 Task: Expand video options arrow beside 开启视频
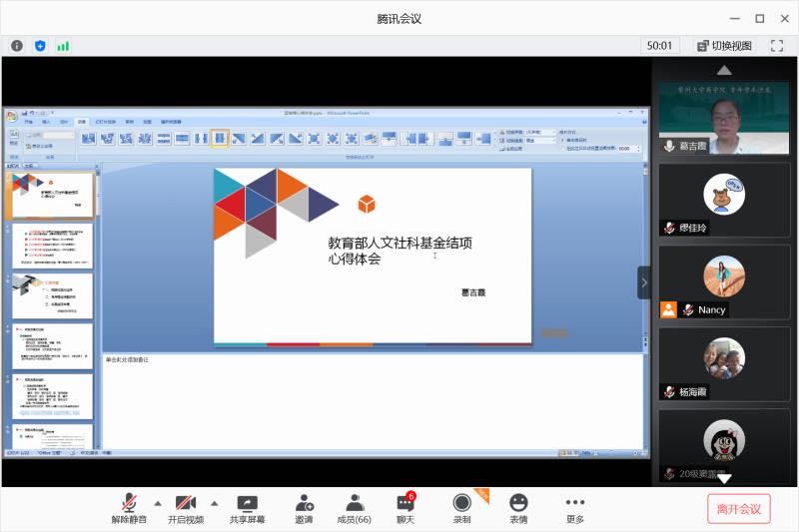coord(214,503)
